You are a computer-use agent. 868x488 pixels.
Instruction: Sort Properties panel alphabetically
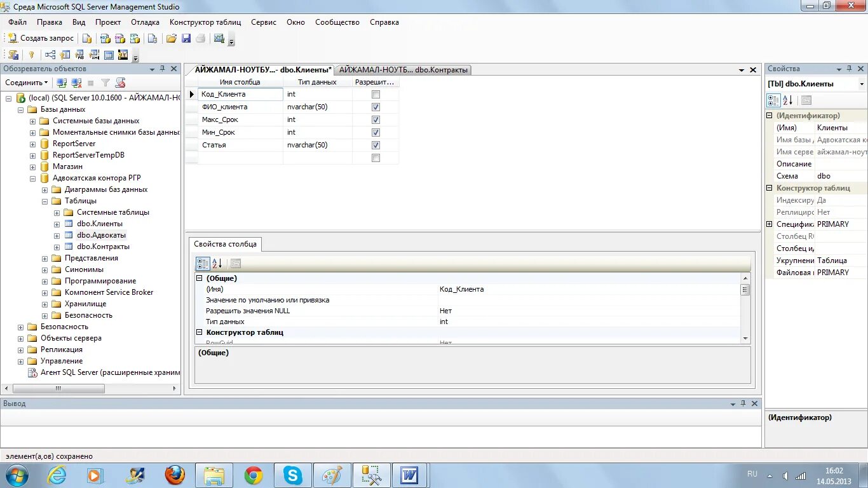pos(787,100)
